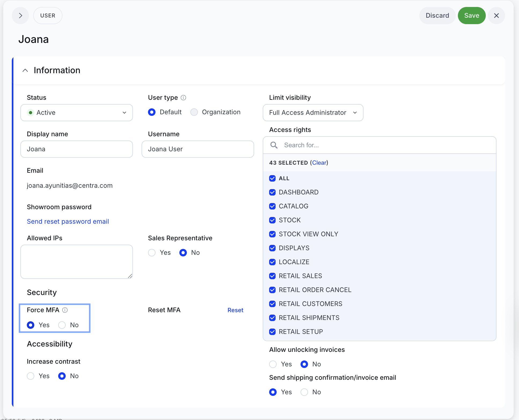The height and width of the screenshot is (420, 519).
Task: Select Default user type radio
Action: point(152,112)
